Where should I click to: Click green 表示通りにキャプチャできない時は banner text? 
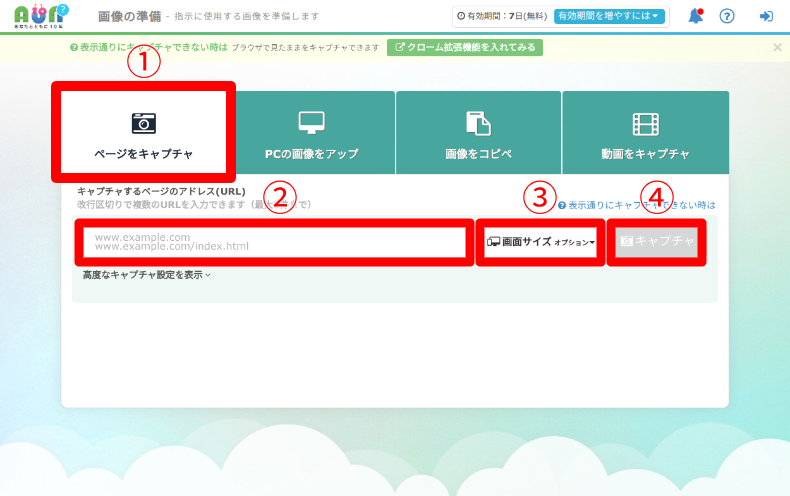[149, 47]
